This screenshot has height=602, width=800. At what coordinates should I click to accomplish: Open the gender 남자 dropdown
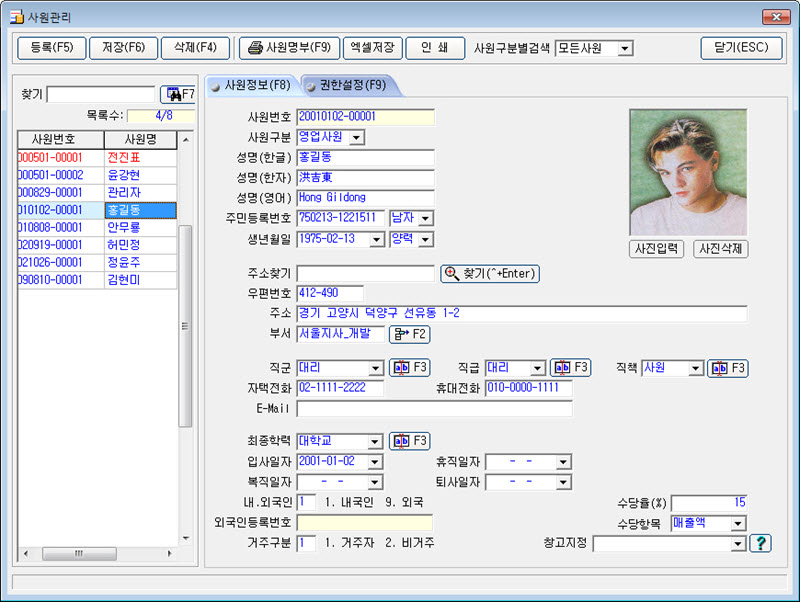426,219
